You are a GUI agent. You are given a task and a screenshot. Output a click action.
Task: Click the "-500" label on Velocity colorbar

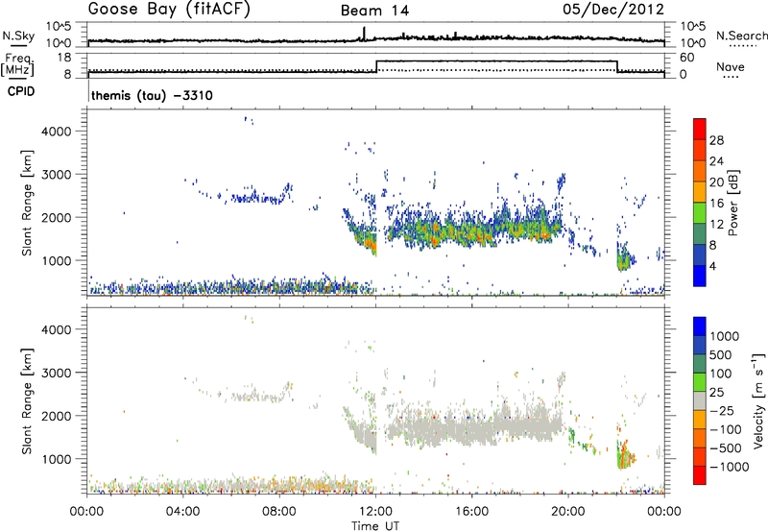coord(725,448)
